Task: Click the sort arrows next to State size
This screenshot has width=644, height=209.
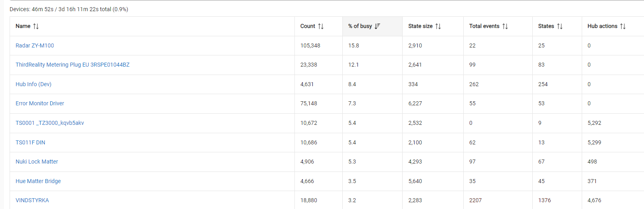Action: (438, 26)
